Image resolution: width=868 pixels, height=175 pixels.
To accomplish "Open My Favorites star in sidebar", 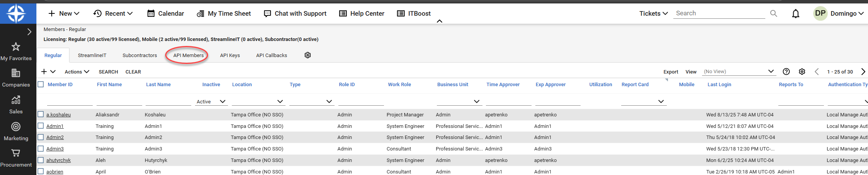I will point(16,47).
